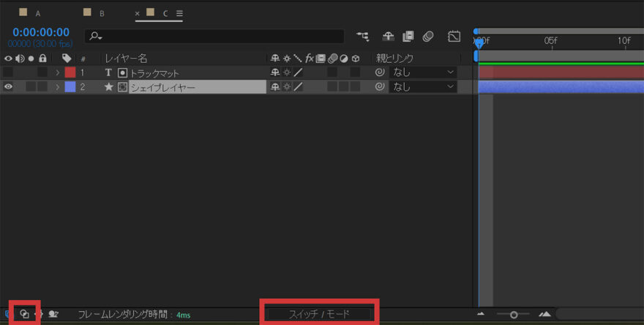Viewport: 644px width, 325px height.
Task: Adjust the timeline zoom slider handle
Action: 514,315
